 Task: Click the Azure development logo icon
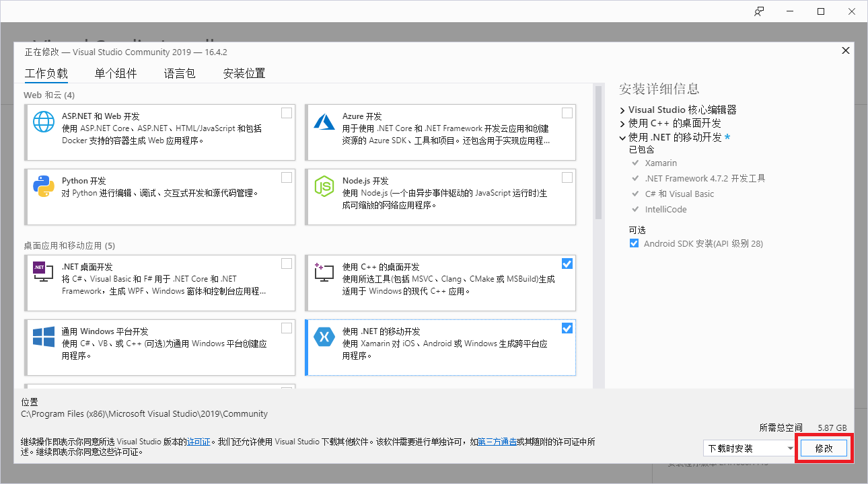tap(324, 122)
